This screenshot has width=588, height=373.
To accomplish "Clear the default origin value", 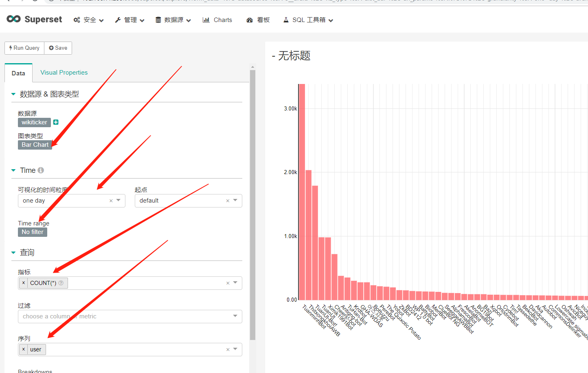I will pos(228,201).
